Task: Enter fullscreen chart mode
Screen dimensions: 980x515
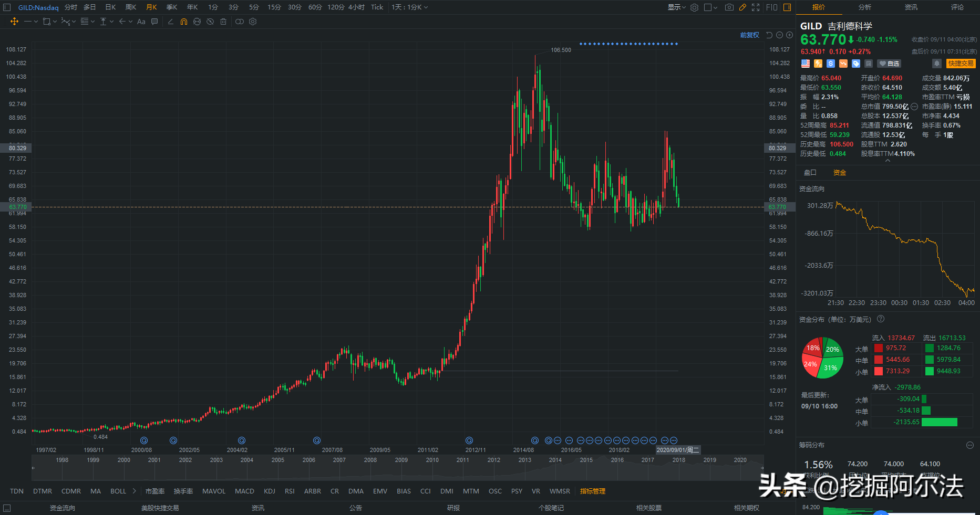Action: [756, 7]
